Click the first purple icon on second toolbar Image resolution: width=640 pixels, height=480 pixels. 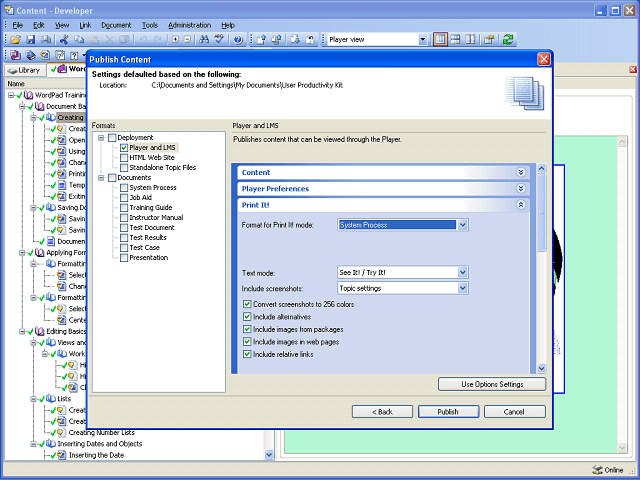[x=16, y=55]
